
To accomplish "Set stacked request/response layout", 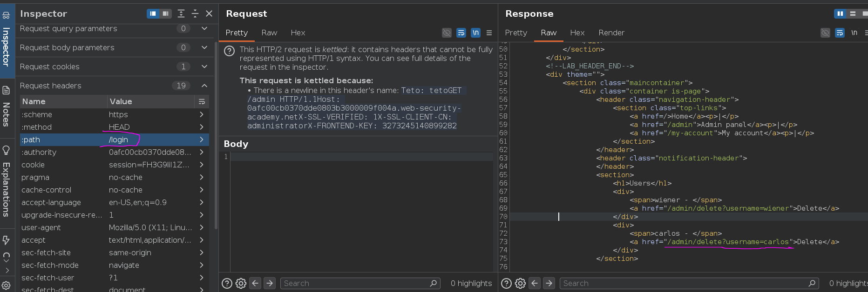I will point(853,13).
